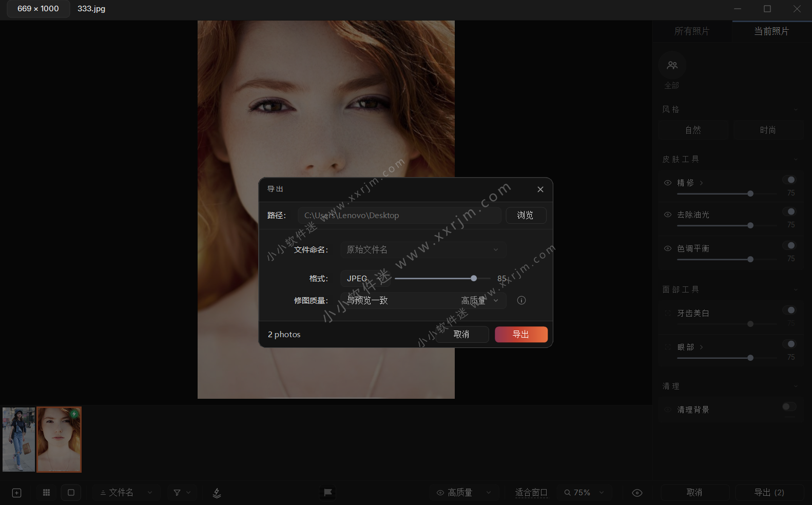Click the stamp tool icon in bottom bar
Image resolution: width=812 pixels, height=505 pixels.
(x=217, y=493)
